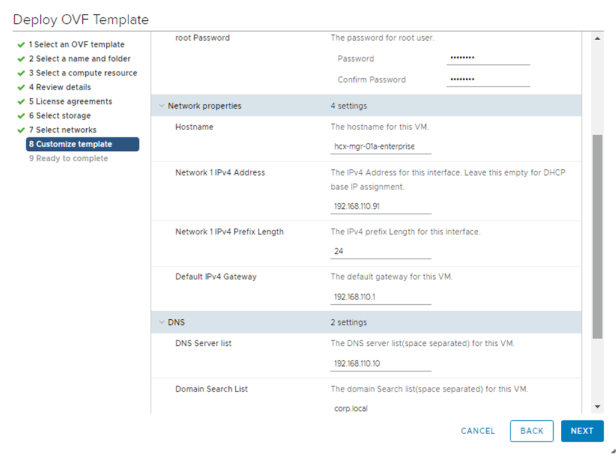The width and height of the screenshot is (616, 454).
Task: Go to step 2 Select a name and folder
Action: coord(79,59)
